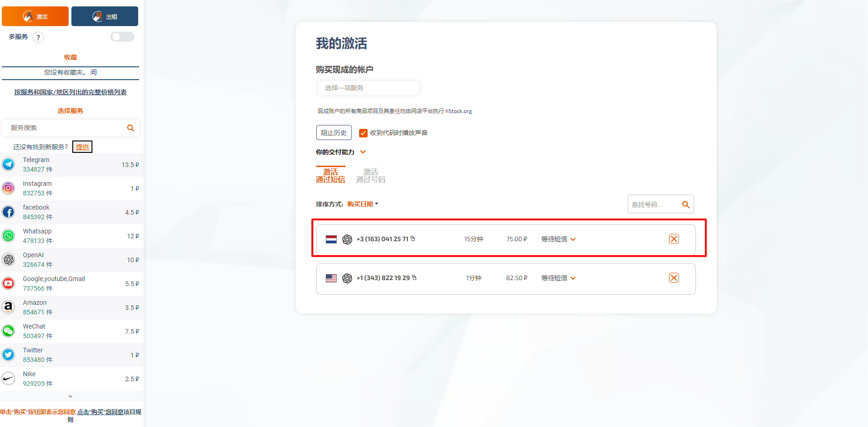
Task: Select the Twitter 853480 件 row
Action: tap(72, 355)
